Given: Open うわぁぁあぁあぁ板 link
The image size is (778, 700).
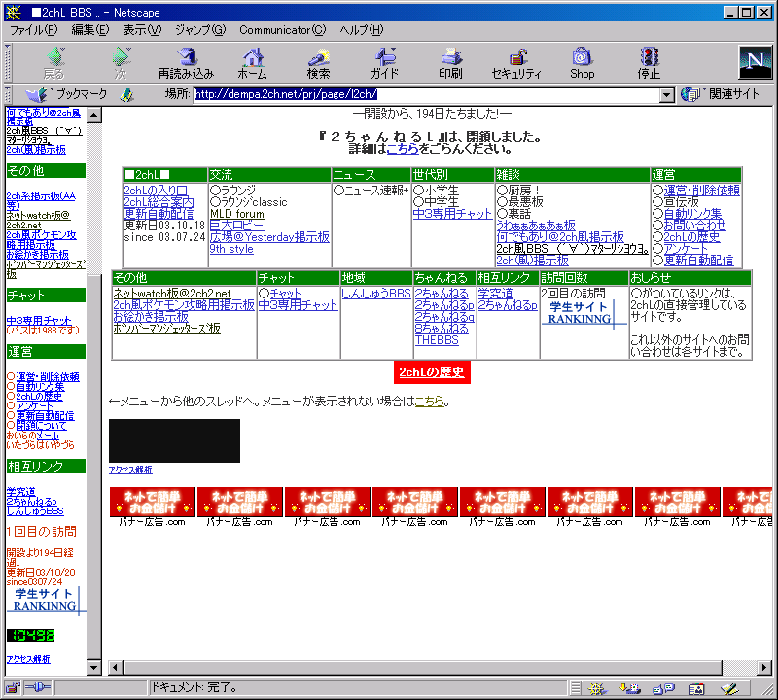Looking at the screenshot, I should pos(536,226).
